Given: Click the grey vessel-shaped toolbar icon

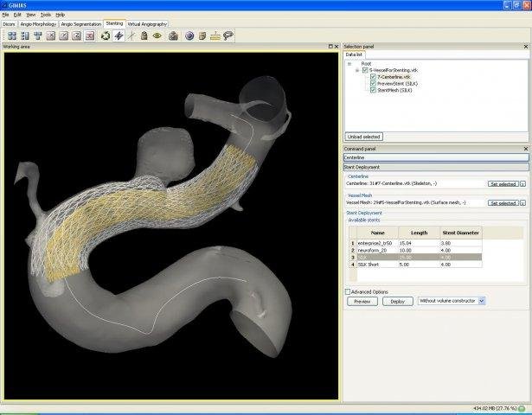Looking at the screenshot, I should pyautogui.click(x=228, y=35).
